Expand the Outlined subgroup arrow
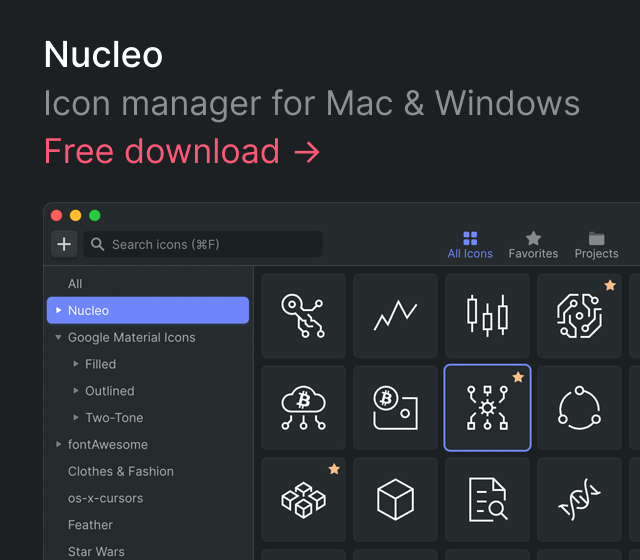The height and width of the screenshot is (560, 640). point(76,391)
